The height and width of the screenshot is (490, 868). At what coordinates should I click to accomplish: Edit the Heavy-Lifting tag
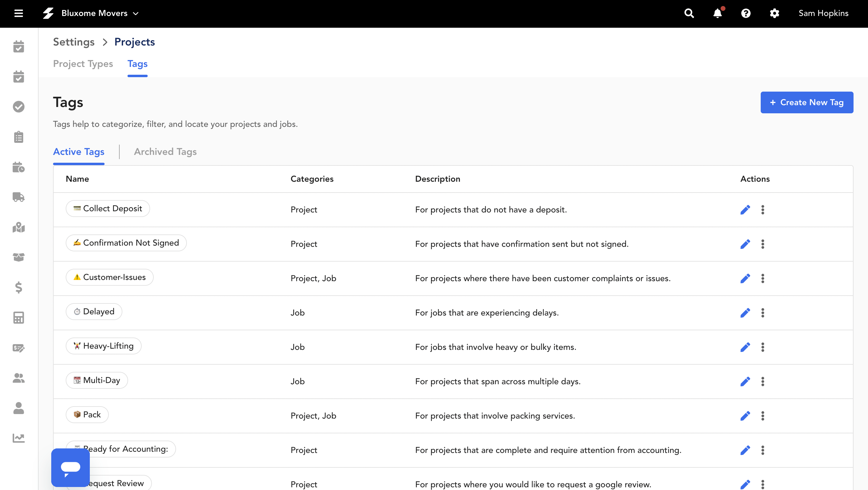[745, 347]
